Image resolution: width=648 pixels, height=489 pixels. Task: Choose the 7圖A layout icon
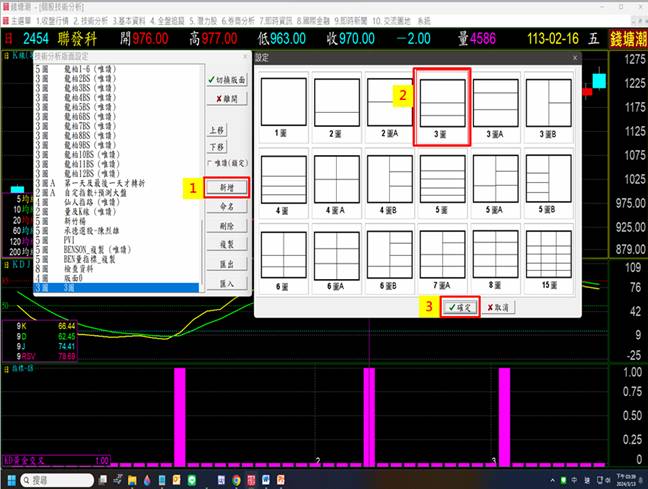[x=440, y=260]
